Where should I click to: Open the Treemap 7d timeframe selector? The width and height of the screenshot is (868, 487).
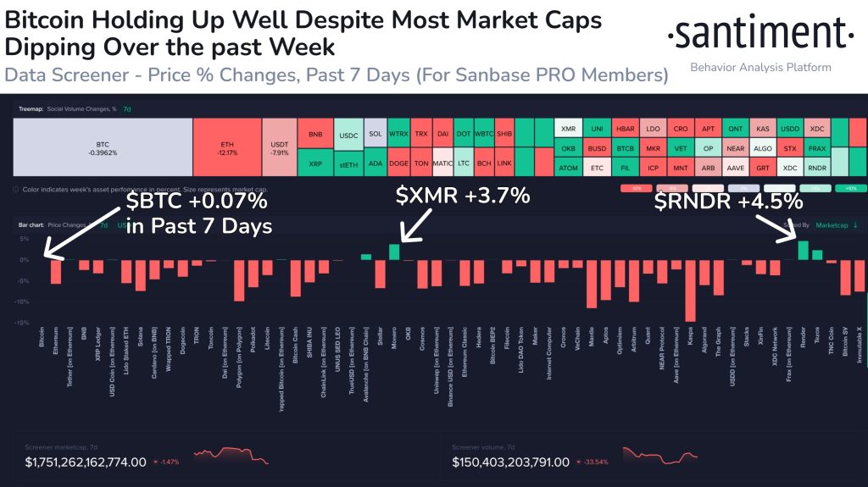[x=127, y=109]
